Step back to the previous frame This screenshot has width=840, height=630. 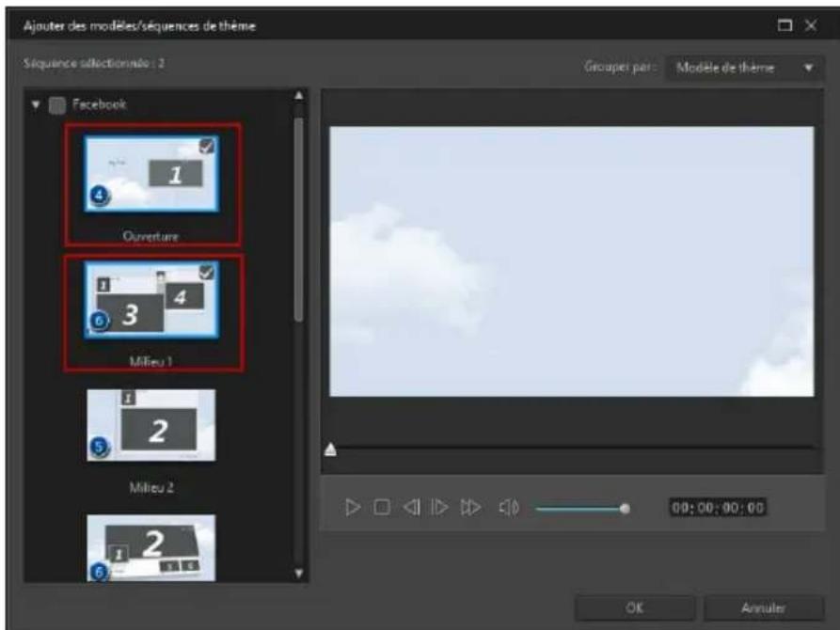[411, 508]
